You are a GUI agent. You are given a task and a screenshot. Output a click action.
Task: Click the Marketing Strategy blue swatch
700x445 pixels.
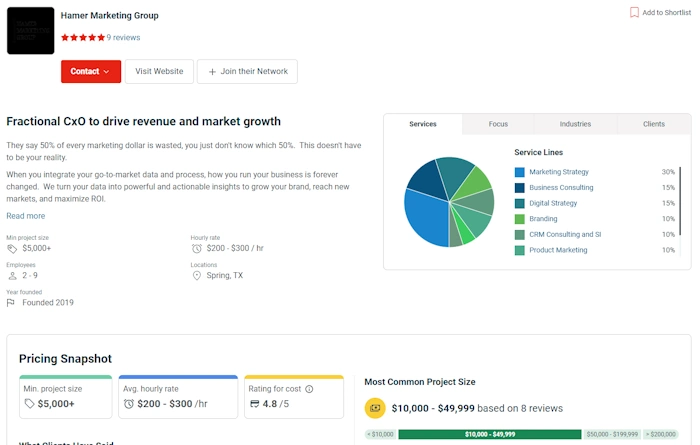click(520, 172)
